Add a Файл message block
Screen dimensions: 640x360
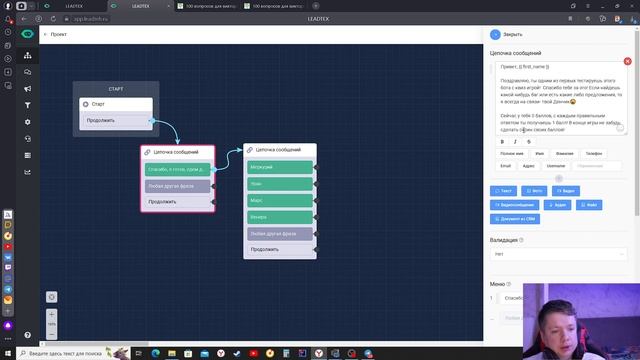589,205
